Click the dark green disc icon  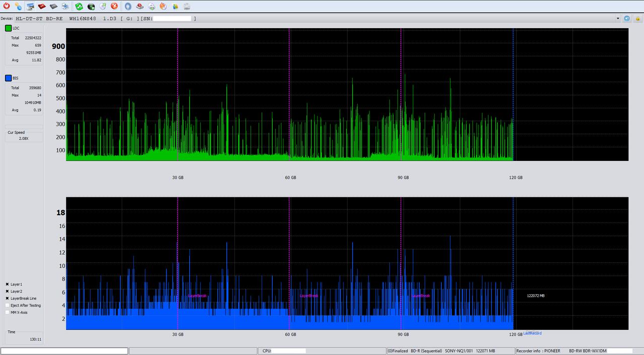[91, 6]
